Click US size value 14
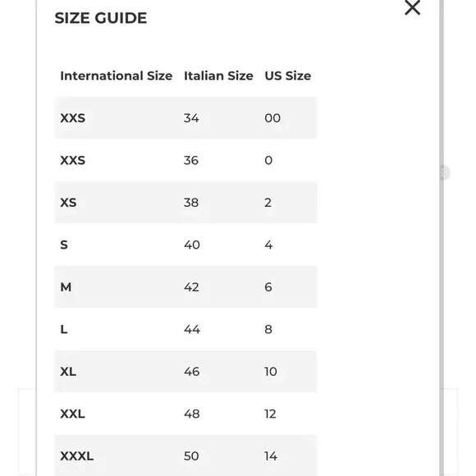The height and width of the screenshot is (476, 476). click(271, 456)
